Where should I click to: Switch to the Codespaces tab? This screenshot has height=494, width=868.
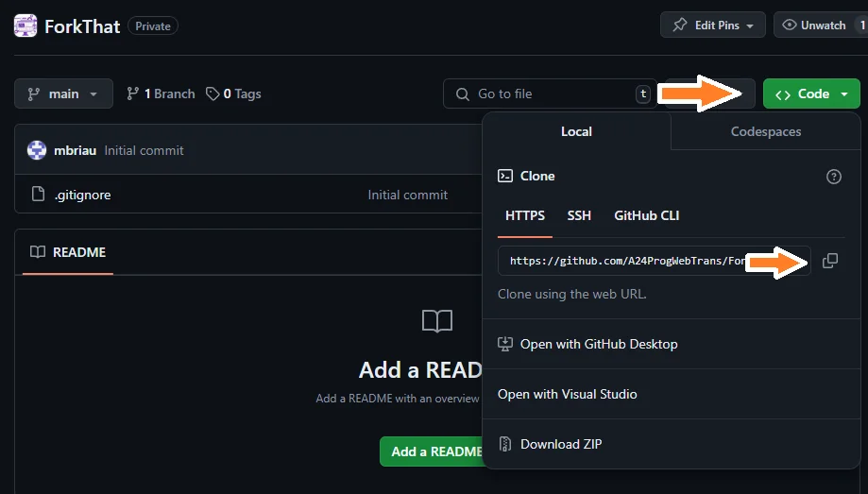766,132
